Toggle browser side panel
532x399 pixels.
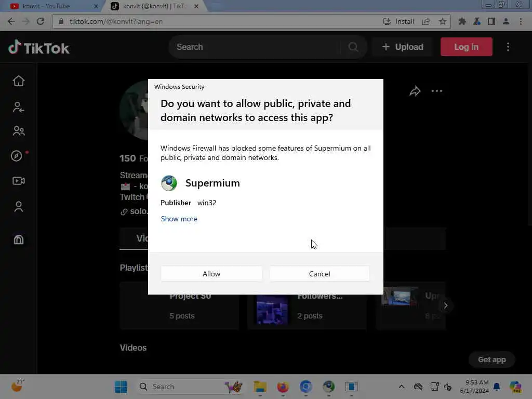pyautogui.click(x=491, y=21)
